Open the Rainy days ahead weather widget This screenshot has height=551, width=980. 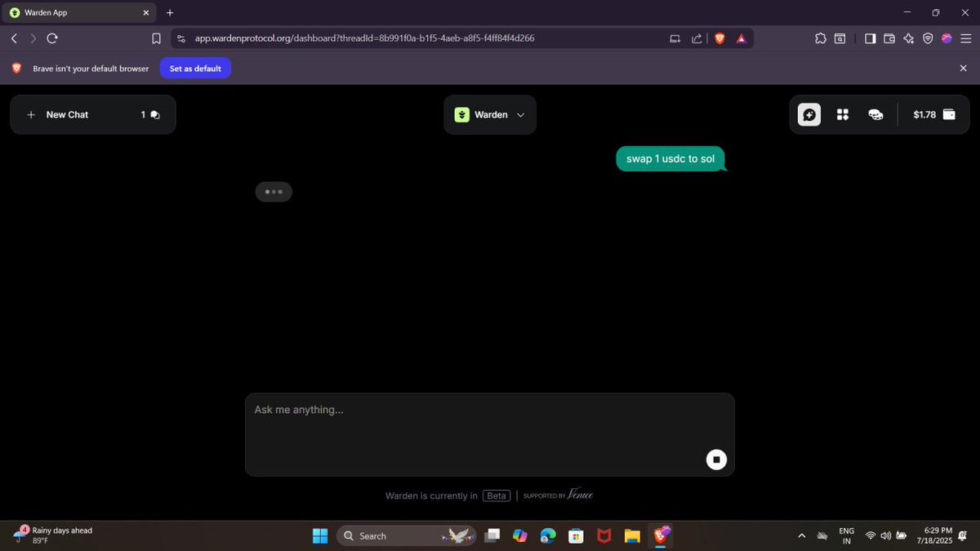click(x=53, y=535)
